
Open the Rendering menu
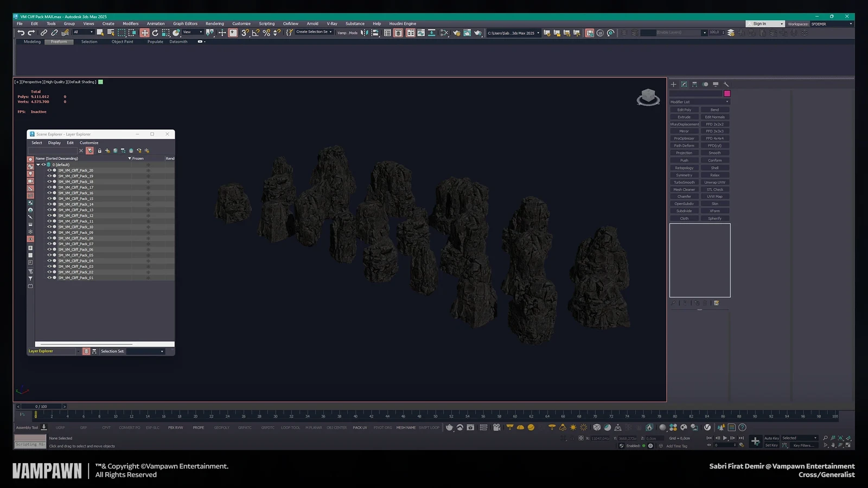coord(214,24)
